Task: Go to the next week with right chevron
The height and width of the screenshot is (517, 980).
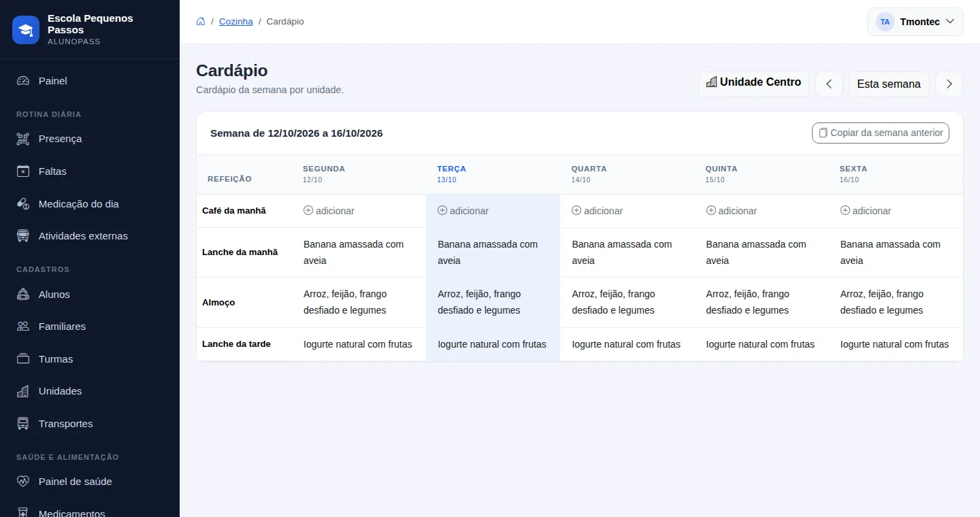Action: click(x=949, y=84)
